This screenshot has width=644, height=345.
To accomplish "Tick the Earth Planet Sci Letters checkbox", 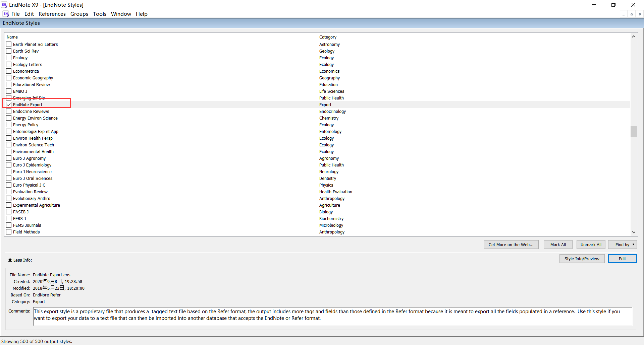I will pos(9,44).
